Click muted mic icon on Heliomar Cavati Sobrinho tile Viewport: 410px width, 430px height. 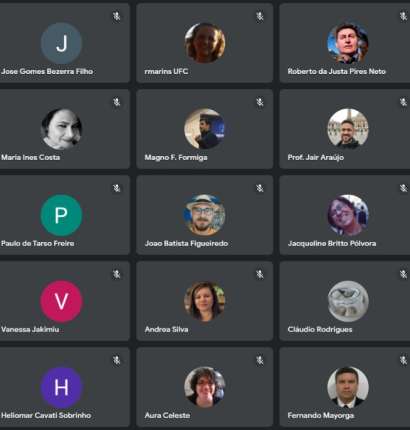point(116,360)
